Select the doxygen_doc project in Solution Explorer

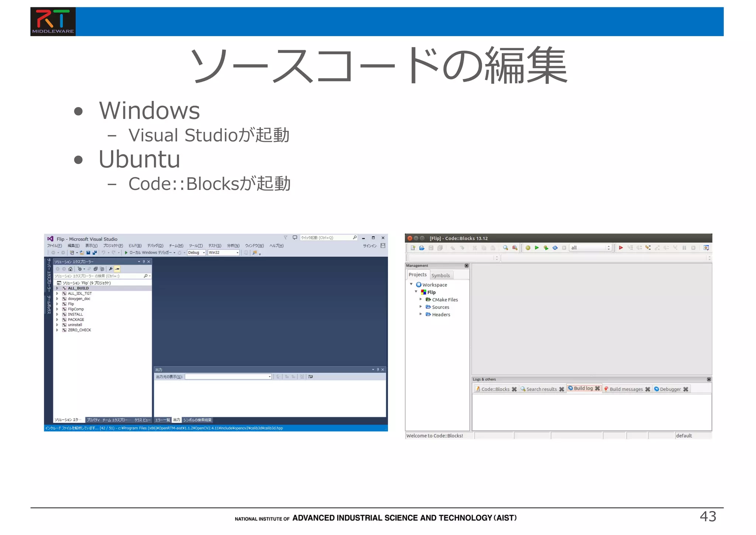click(79, 299)
